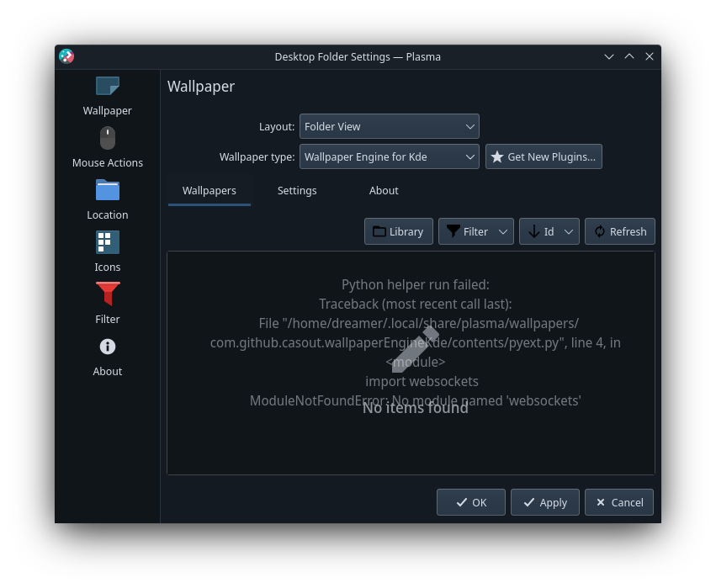Click the Plasma logo in the titlebar

66,56
